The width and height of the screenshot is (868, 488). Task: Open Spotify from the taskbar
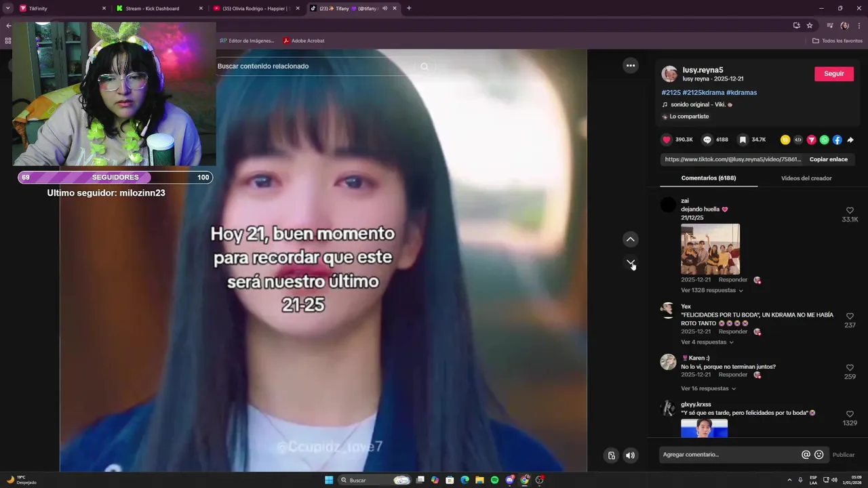[x=494, y=480]
